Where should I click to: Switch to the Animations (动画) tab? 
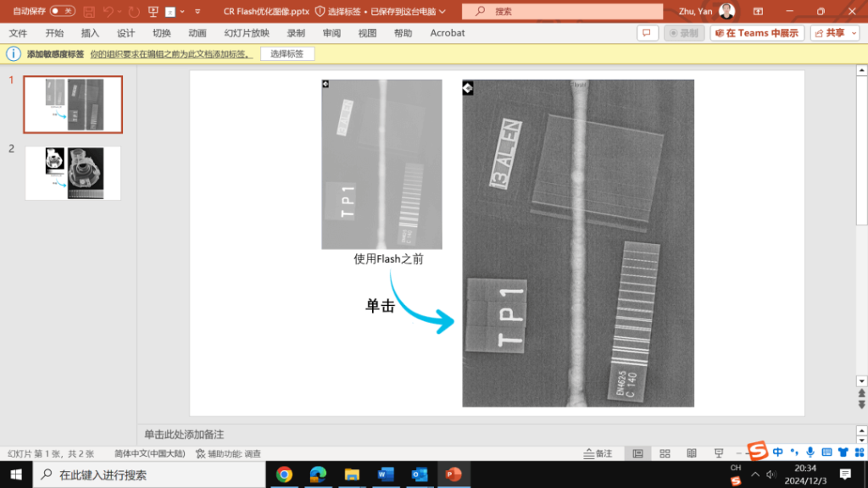point(197,33)
